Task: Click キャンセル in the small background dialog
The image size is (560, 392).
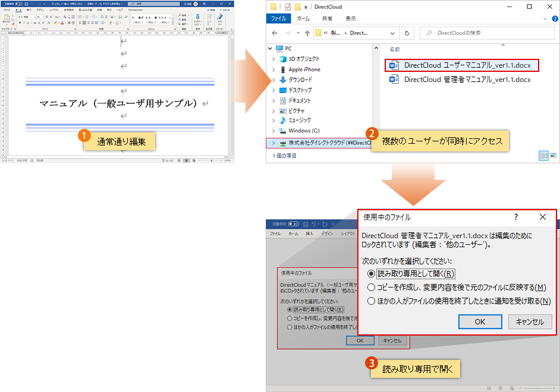Action: pos(392,341)
